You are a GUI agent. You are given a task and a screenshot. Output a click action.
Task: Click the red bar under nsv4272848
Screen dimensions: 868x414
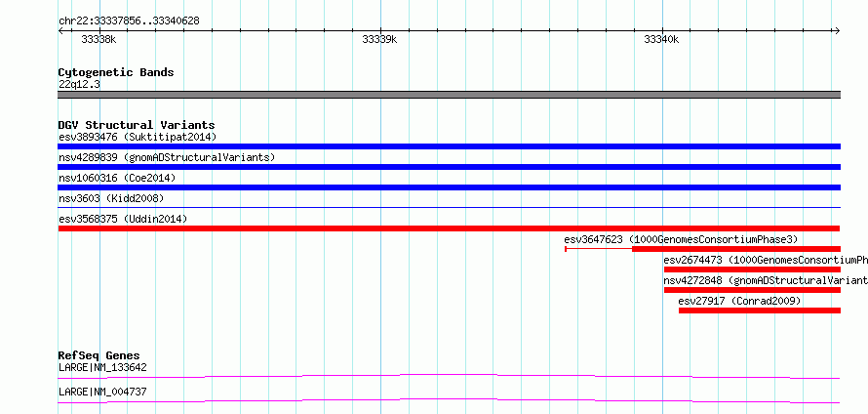[752, 290]
